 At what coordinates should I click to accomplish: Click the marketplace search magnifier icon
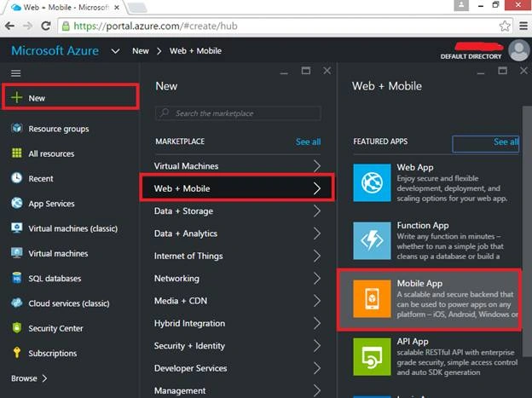point(165,112)
